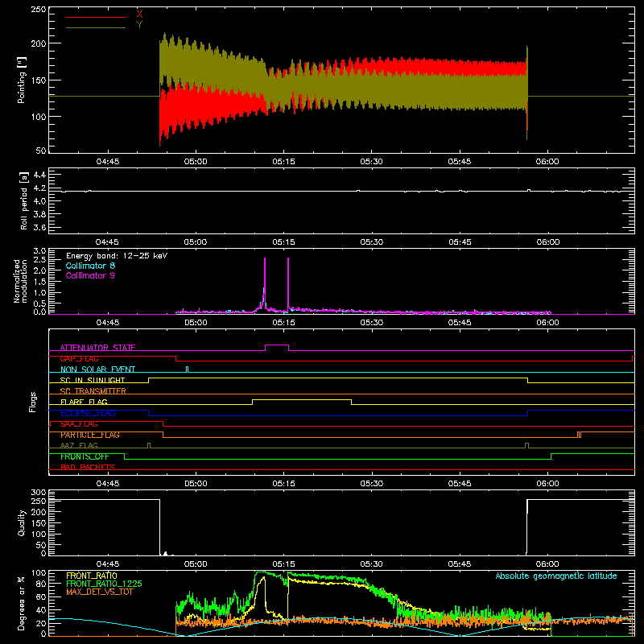
Task: Click 05:45 tick label under flags plot
Action: coord(459,484)
